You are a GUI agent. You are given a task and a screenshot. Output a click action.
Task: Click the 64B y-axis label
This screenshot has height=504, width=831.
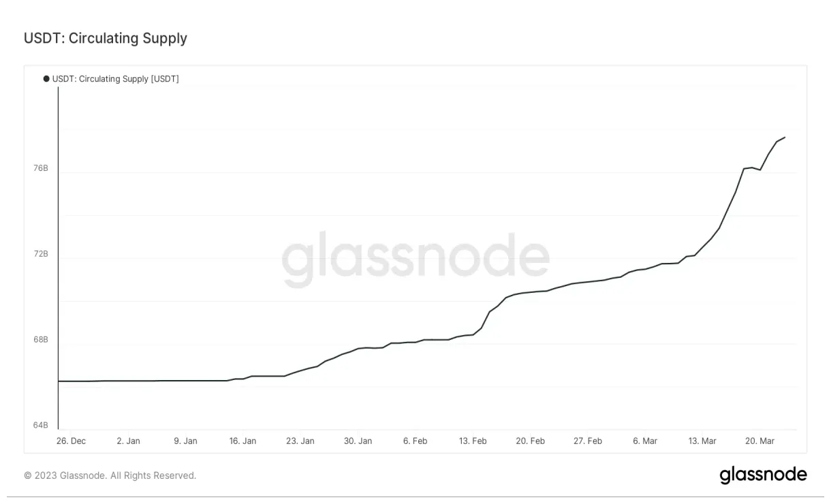[40, 426]
